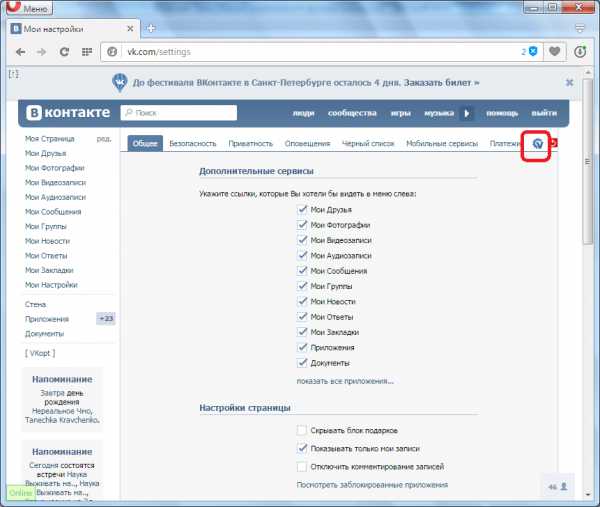Viewport: 600px width, 507px height.
Task: Switch to the Оповещения tab
Action: [307, 143]
